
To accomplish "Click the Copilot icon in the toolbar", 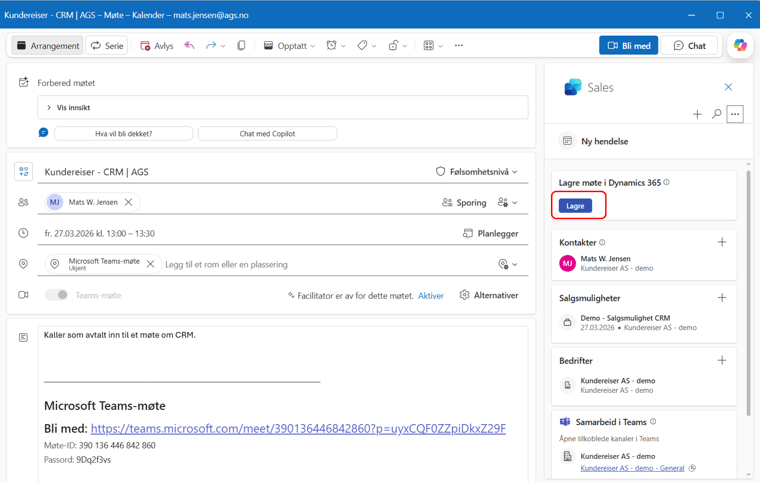I will [740, 45].
